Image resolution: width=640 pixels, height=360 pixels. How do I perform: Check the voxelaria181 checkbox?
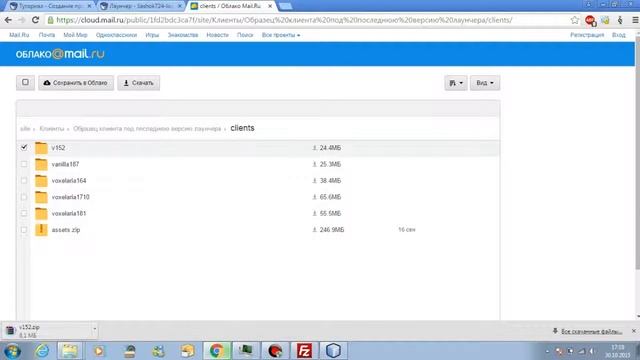pyautogui.click(x=24, y=213)
